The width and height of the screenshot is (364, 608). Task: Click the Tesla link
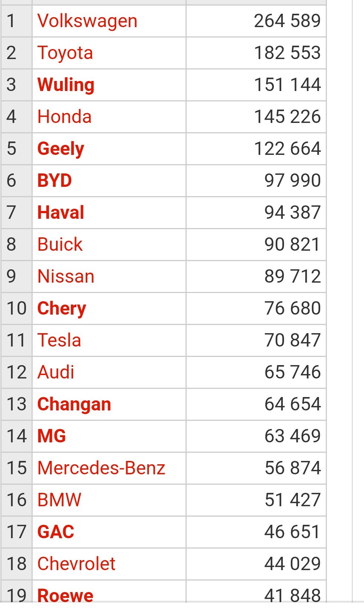59,340
